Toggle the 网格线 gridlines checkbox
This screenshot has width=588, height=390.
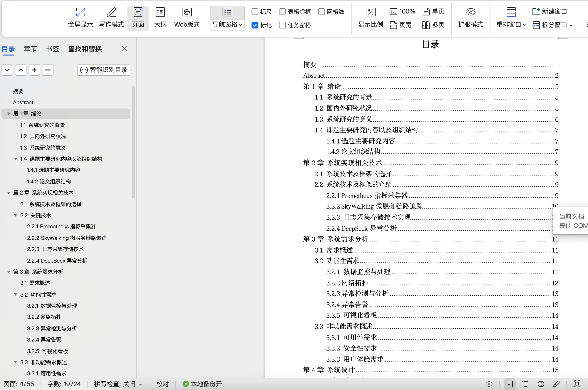(x=321, y=11)
